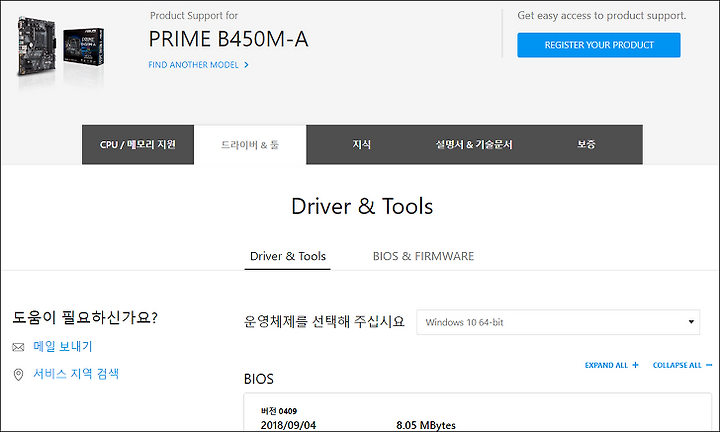Click the BIOS section heading
This screenshot has width=720, height=432.
pyautogui.click(x=259, y=379)
